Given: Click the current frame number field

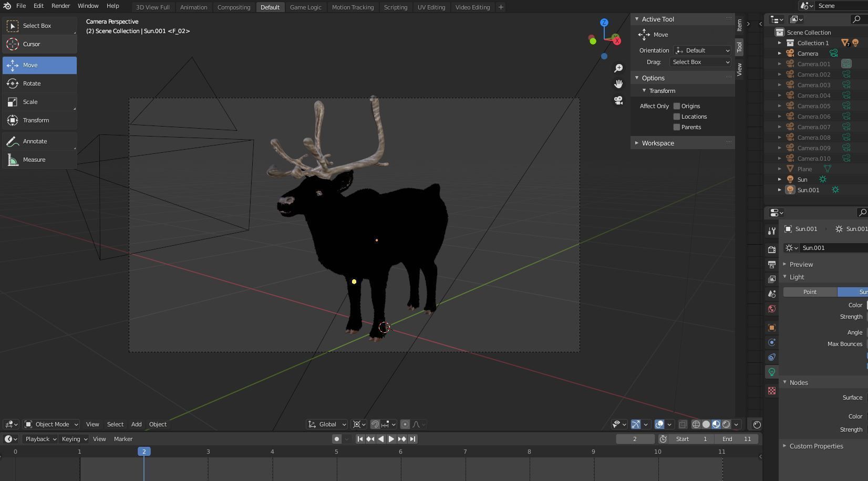Looking at the screenshot, I should pyautogui.click(x=635, y=439).
